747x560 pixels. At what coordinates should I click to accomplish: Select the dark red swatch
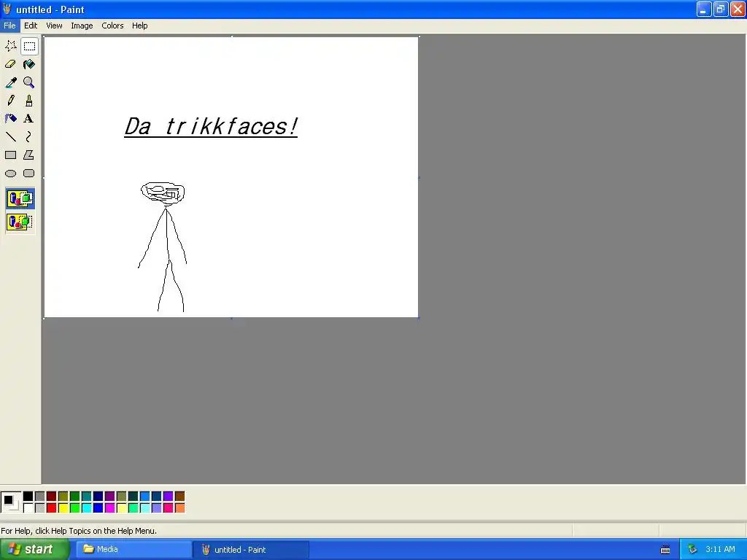(x=52, y=497)
